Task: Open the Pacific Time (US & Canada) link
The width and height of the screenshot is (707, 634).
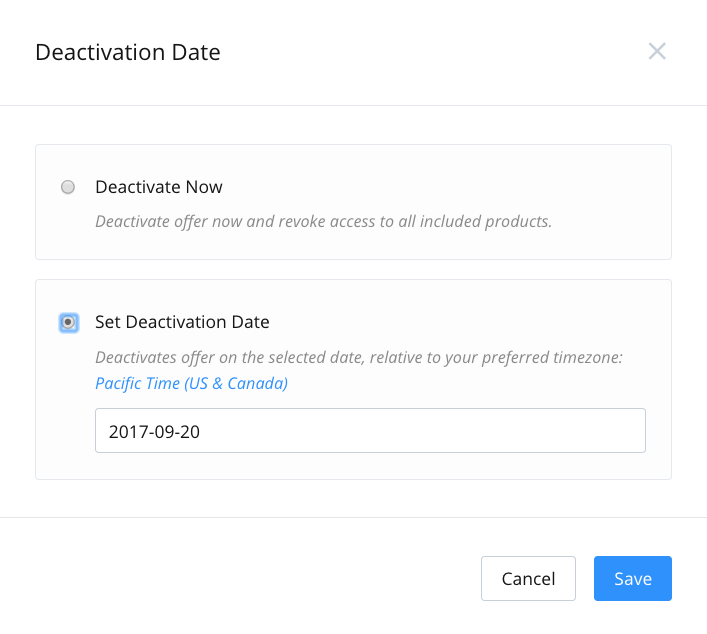Action: click(191, 383)
